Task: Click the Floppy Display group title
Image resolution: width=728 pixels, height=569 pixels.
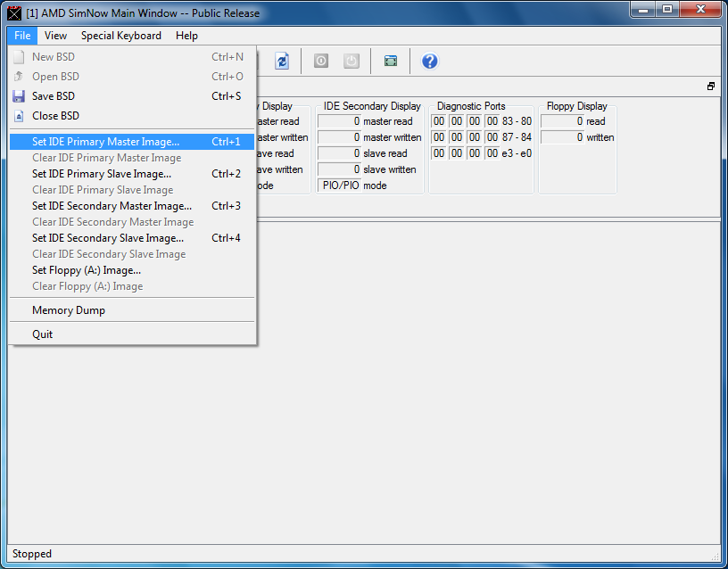Action: 576,106
